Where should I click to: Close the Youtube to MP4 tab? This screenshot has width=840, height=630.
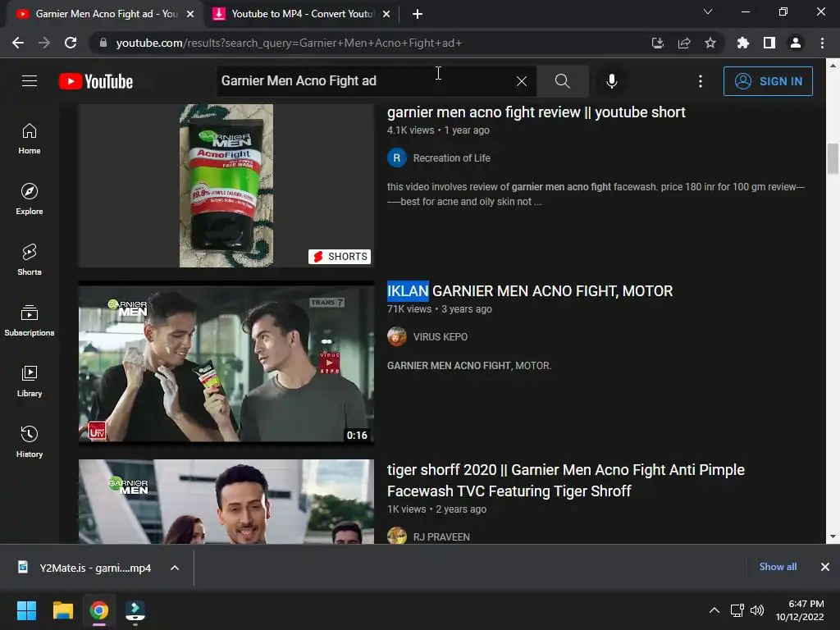coord(386,14)
